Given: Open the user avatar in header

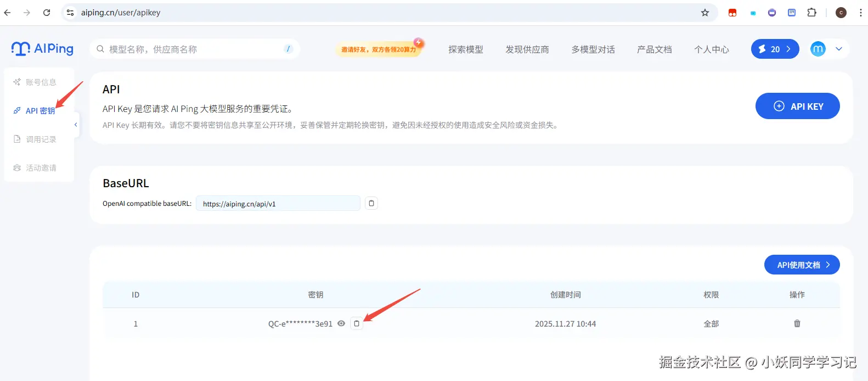Looking at the screenshot, I should [x=818, y=49].
